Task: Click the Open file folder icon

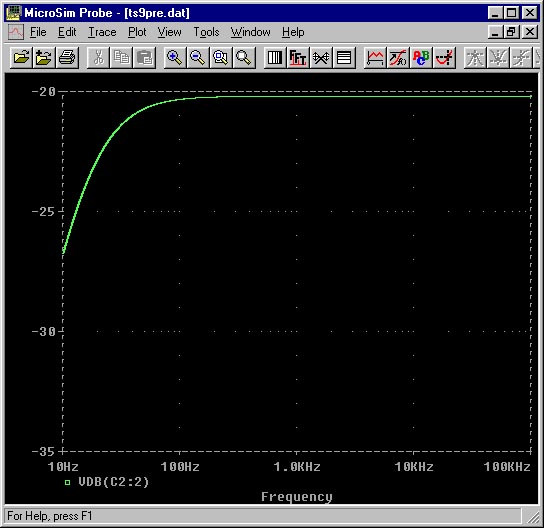Action: [21, 58]
